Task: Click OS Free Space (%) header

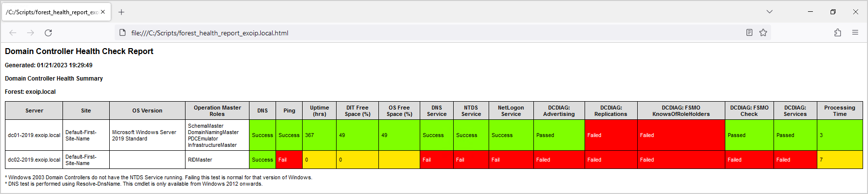Action: pyautogui.click(x=399, y=111)
